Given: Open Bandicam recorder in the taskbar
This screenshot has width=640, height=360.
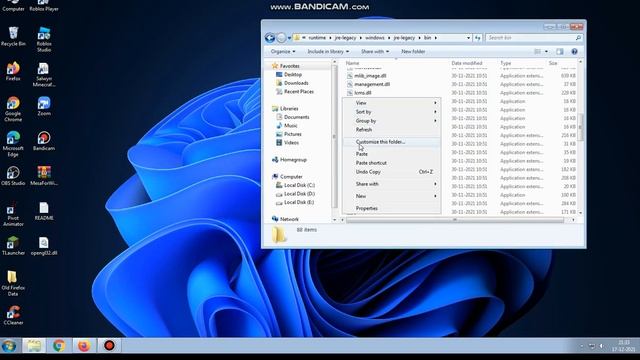Looking at the screenshot, I should [109, 346].
